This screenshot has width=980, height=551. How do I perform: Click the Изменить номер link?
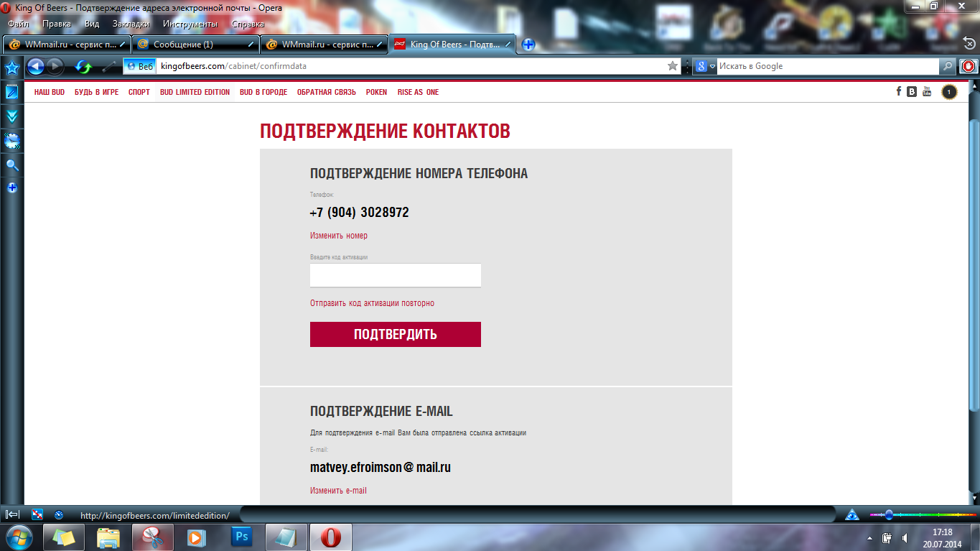click(339, 236)
